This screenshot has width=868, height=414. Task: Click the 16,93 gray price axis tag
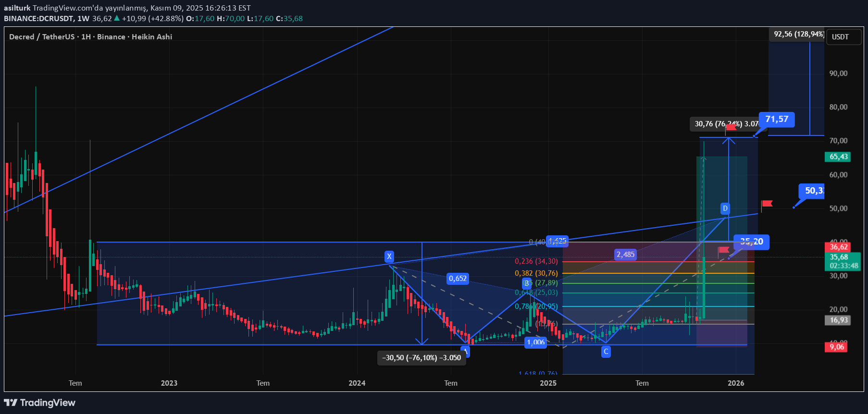(x=838, y=320)
